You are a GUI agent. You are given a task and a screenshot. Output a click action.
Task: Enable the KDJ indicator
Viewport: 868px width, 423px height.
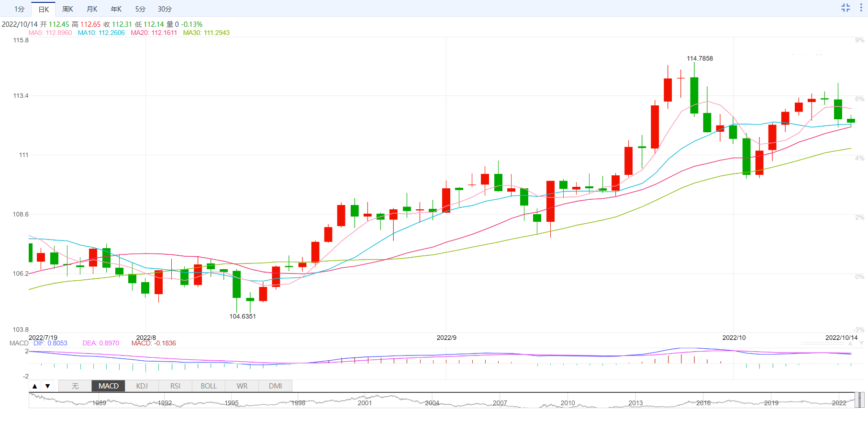tap(142, 386)
